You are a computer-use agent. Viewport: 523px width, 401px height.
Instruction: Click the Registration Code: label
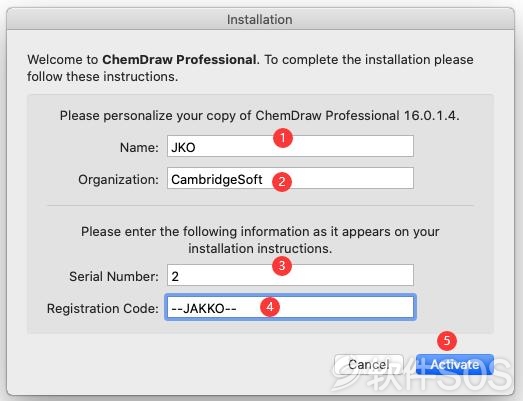coord(103,308)
